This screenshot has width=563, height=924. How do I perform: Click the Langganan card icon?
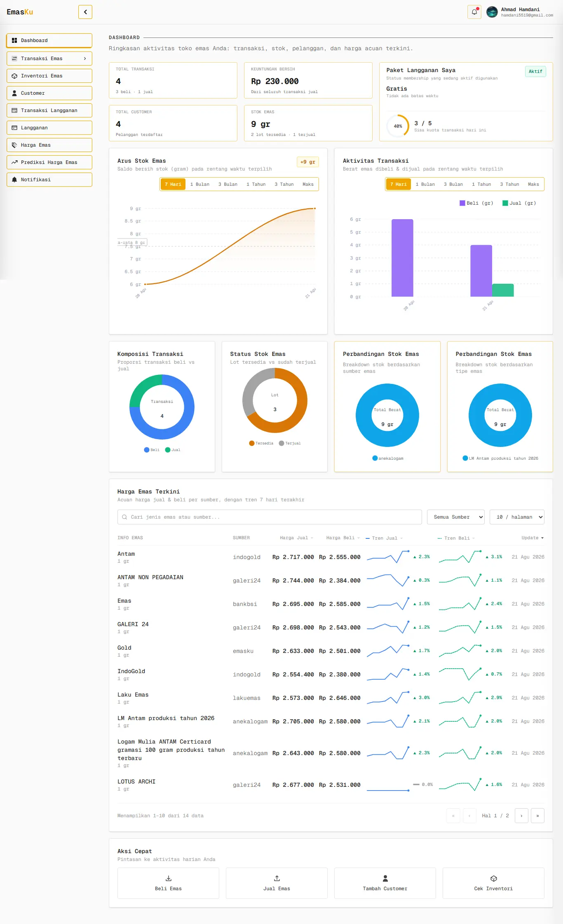coord(14,128)
